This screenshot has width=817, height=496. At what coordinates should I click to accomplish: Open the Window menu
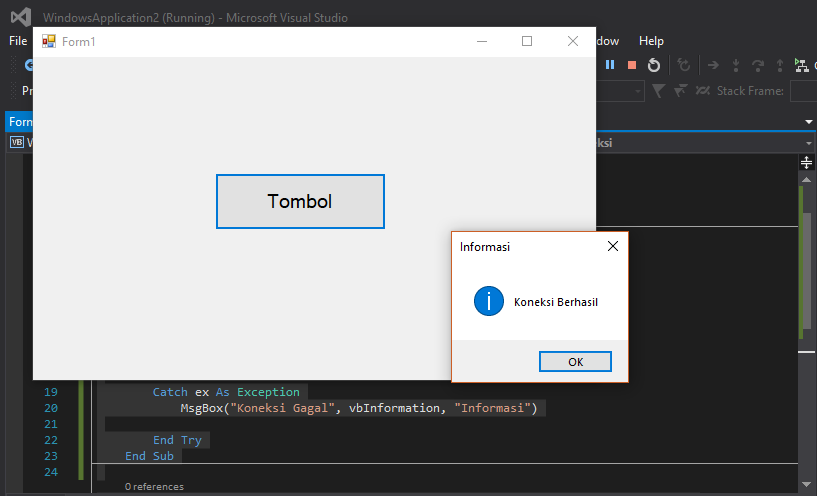(x=608, y=41)
